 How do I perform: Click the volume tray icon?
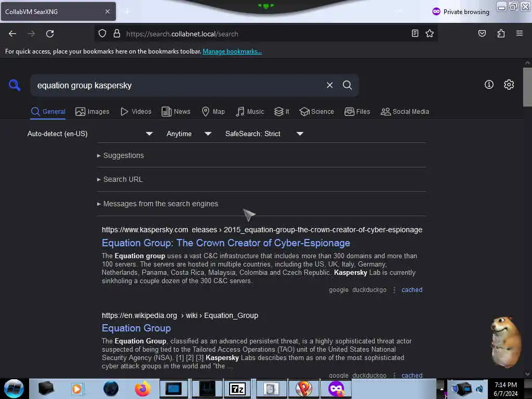(480, 389)
